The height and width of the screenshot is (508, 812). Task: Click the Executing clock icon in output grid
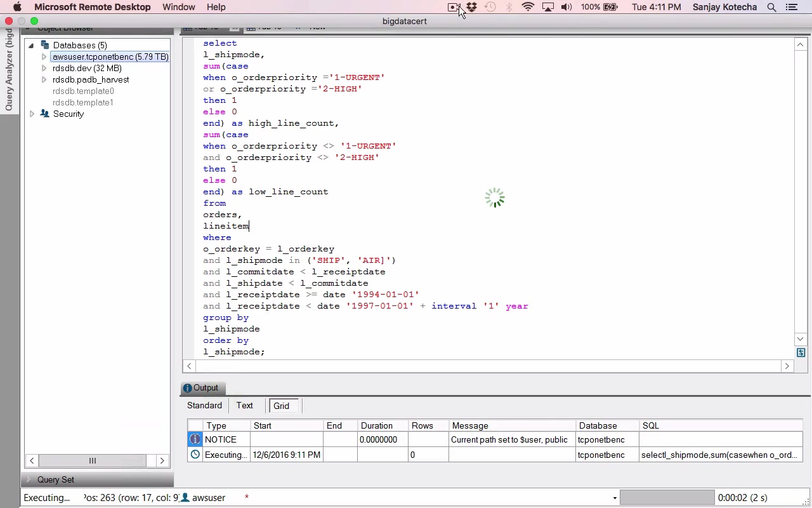click(195, 455)
